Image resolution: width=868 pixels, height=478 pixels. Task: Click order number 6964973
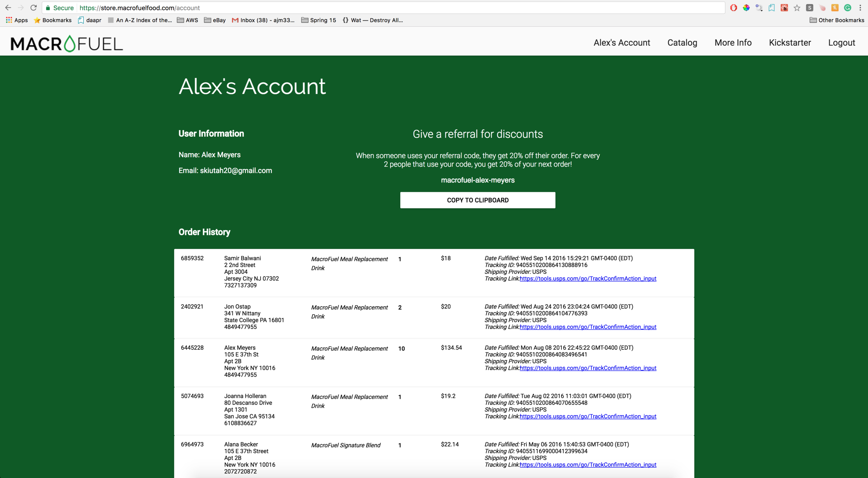[192, 444]
